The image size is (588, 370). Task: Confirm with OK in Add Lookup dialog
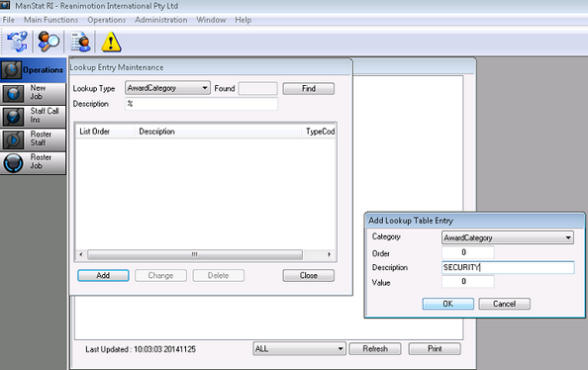[x=448, y=304]
